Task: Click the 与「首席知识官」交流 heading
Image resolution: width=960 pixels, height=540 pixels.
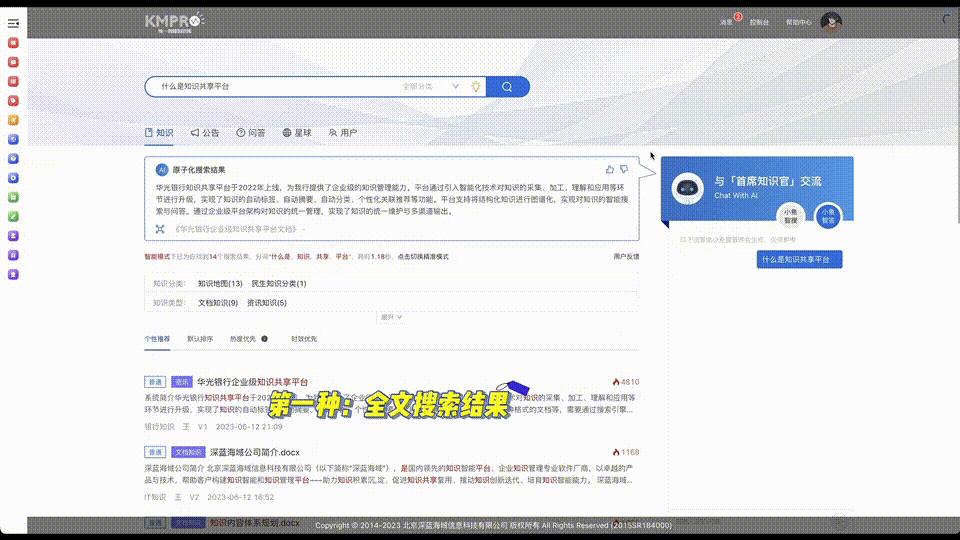Action: click(x=768, y=181)
